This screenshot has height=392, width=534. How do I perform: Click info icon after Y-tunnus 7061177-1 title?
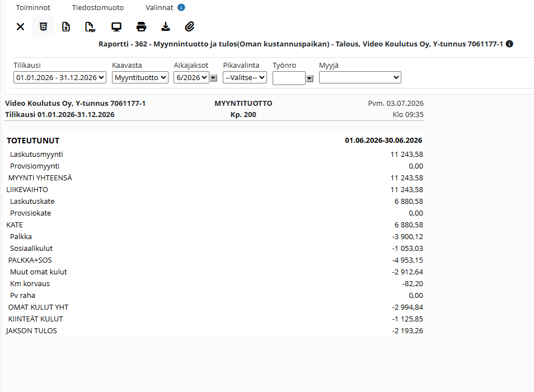tap(509, 44)
